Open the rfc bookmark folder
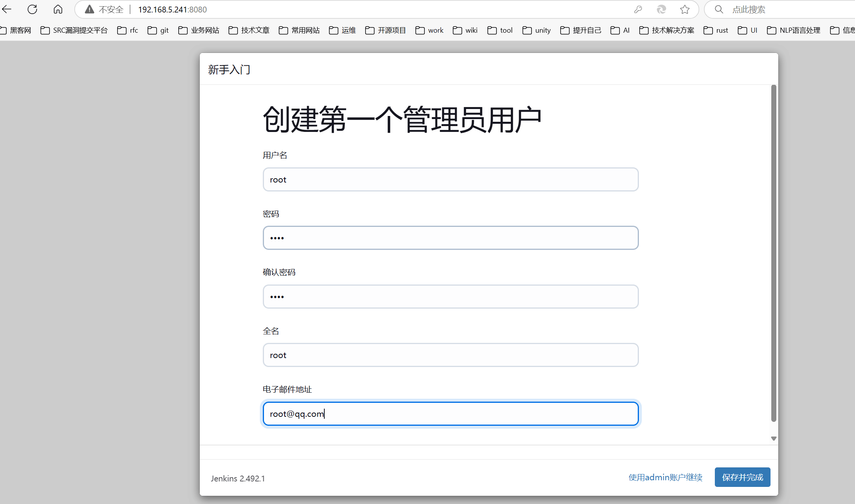 pyautogui.click(x=128, y=30)
